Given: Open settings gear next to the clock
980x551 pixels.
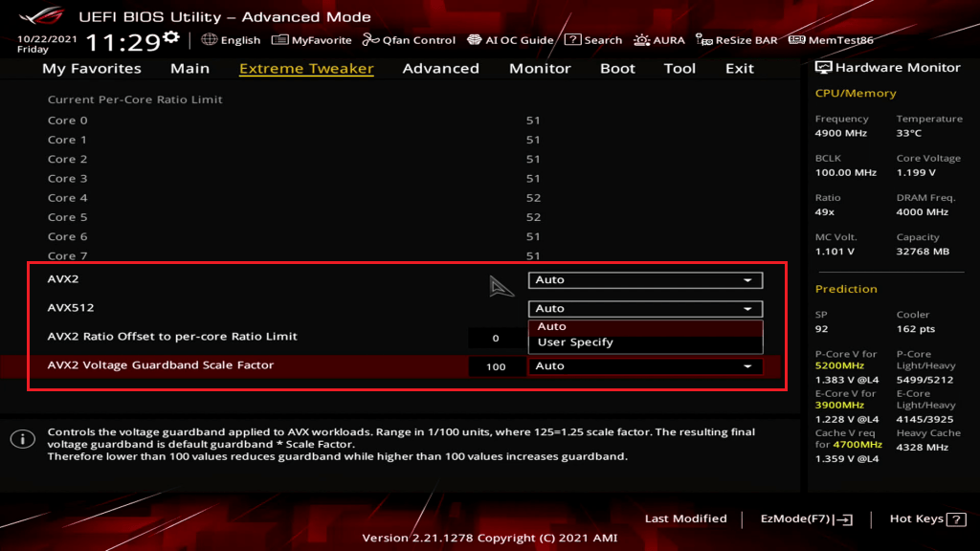Looking at the screenshot, I should point(171,37).
